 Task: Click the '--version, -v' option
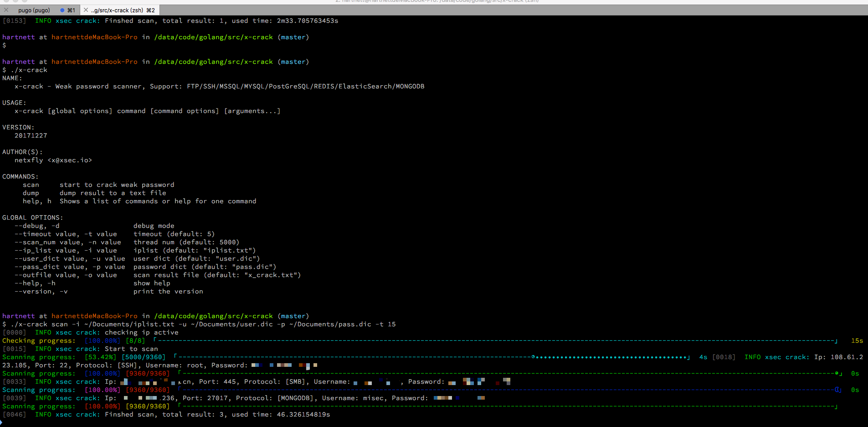click(41, 292)
